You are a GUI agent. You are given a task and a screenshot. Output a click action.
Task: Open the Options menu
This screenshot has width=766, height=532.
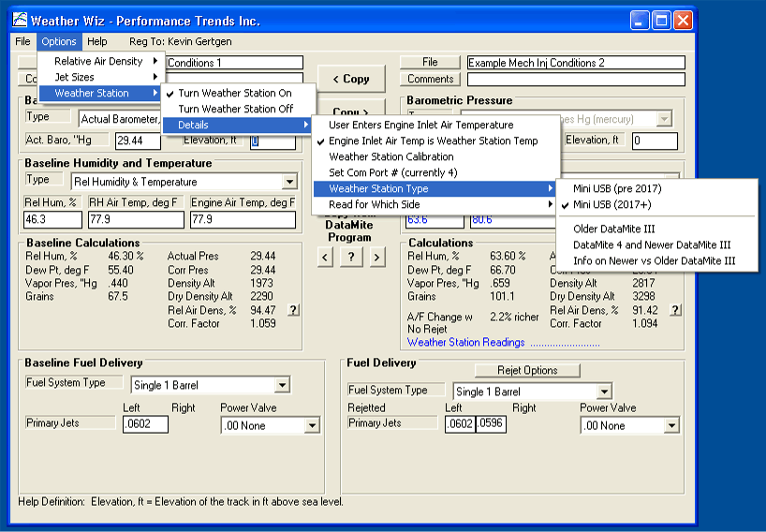[59, 41]
